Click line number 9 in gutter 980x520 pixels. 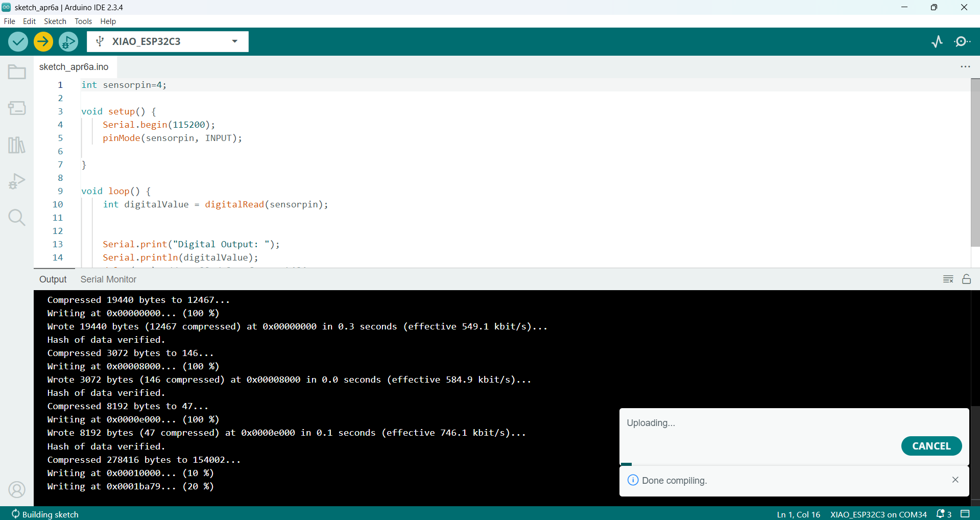click(x=60, y=191)
